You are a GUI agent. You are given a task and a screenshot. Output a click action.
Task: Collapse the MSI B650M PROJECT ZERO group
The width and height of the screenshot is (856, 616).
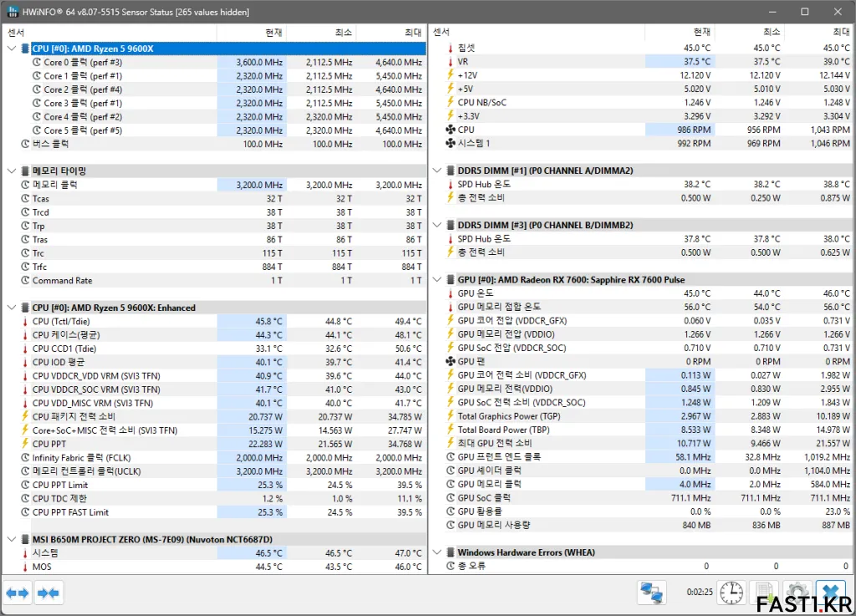(12, 539)
